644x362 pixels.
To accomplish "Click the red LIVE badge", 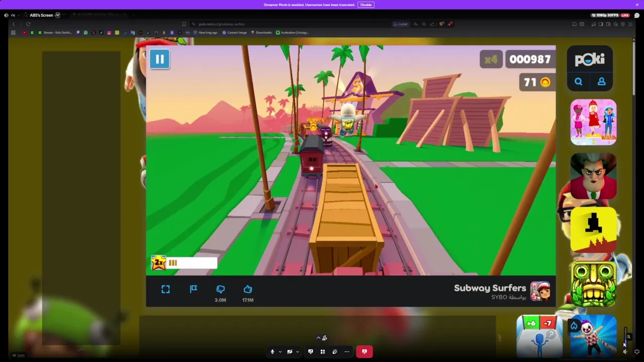I will tap(625, 15).
